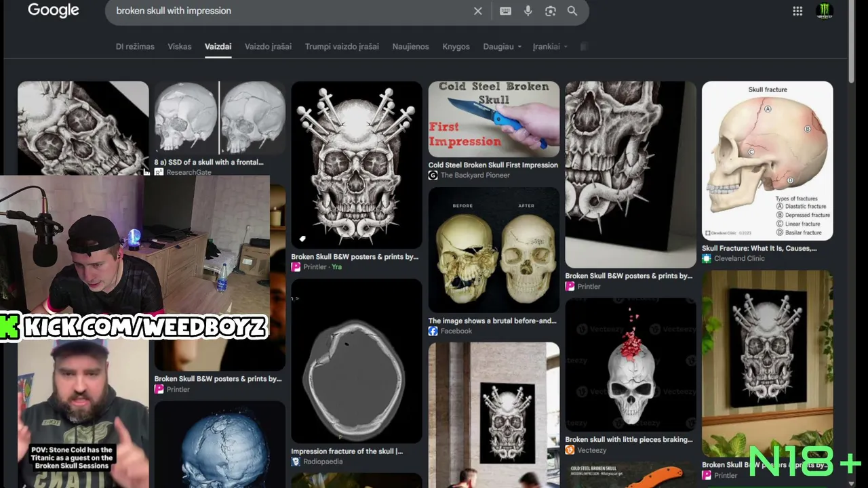Switch to the Viskas tab
Viewport: 868px width, 488px height.
pos(180,47)
